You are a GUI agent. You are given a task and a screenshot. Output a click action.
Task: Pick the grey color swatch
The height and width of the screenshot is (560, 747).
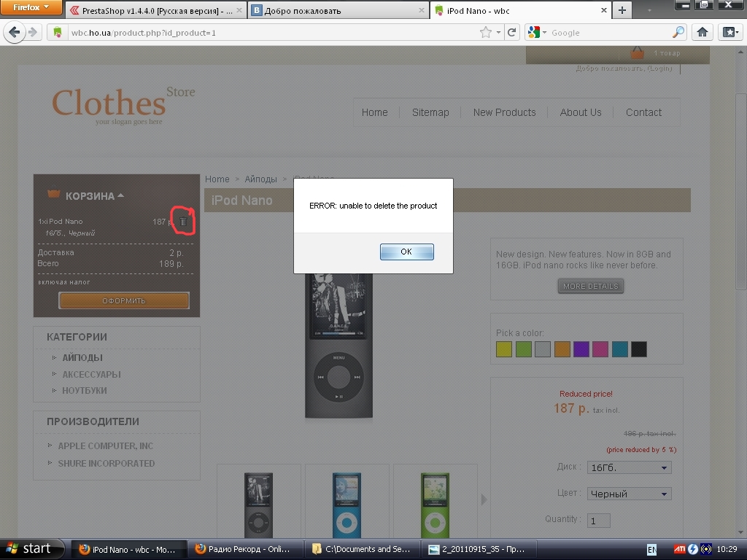543,349
